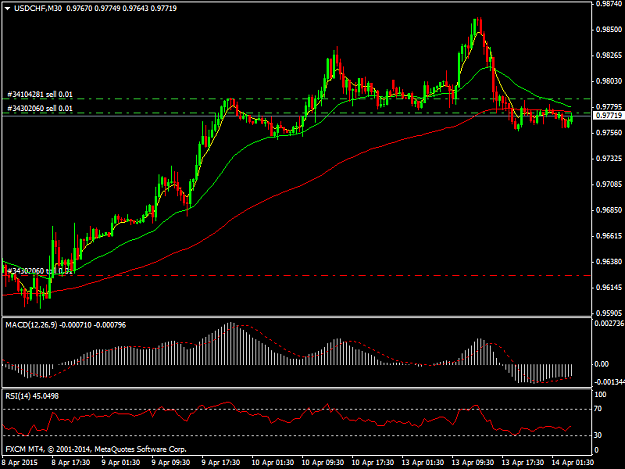Click MACD scale value 0.002736
Viewport: 625px width, 469px height.
(x=609, y=323)
